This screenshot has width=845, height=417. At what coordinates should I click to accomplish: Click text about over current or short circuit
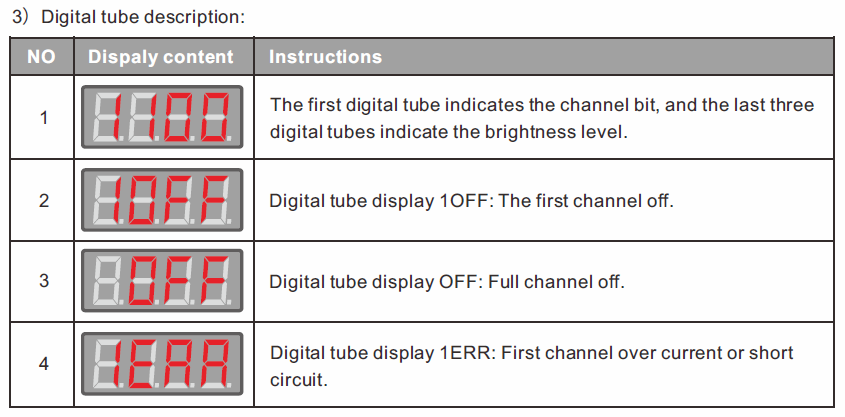[531, 366]
